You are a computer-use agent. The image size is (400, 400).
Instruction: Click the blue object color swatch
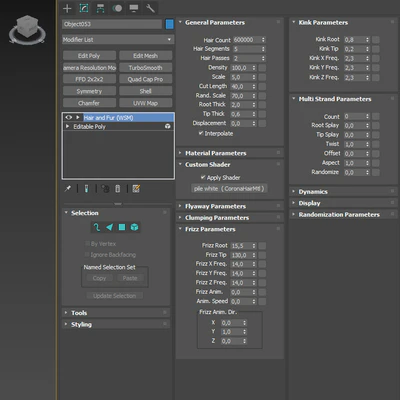170,24
